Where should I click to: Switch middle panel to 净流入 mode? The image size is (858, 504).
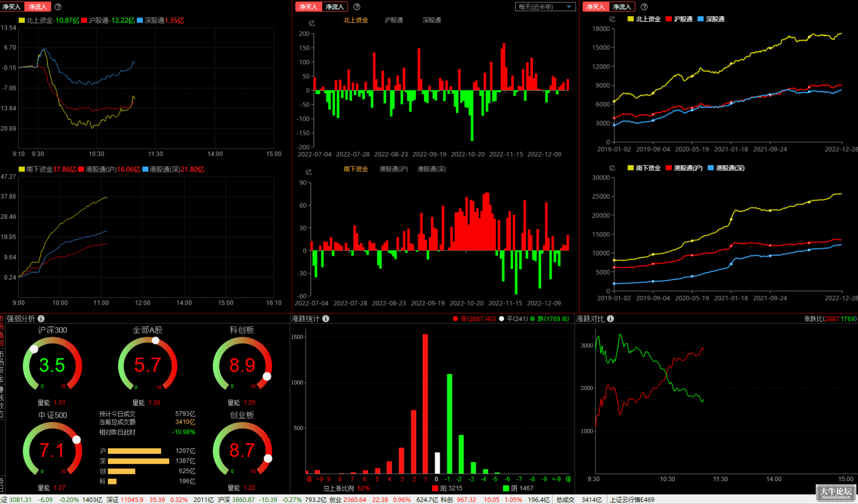[335, 7]
